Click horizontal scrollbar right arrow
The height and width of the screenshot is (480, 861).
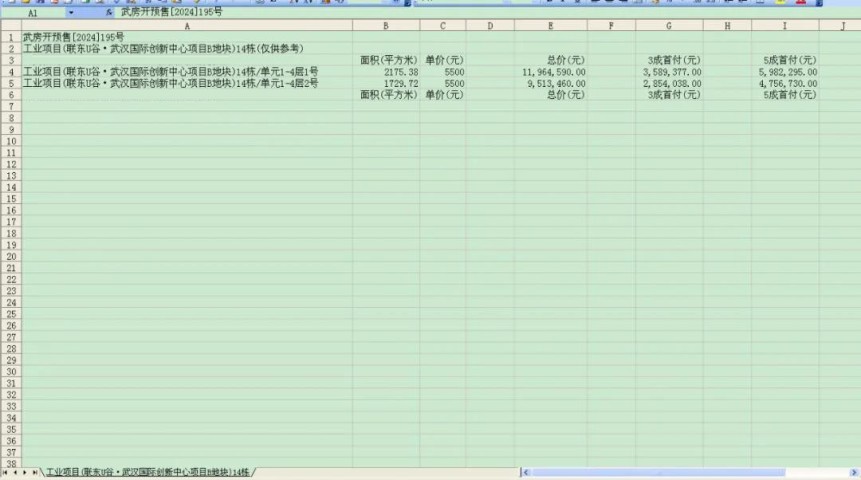click(x=854, y=472)
